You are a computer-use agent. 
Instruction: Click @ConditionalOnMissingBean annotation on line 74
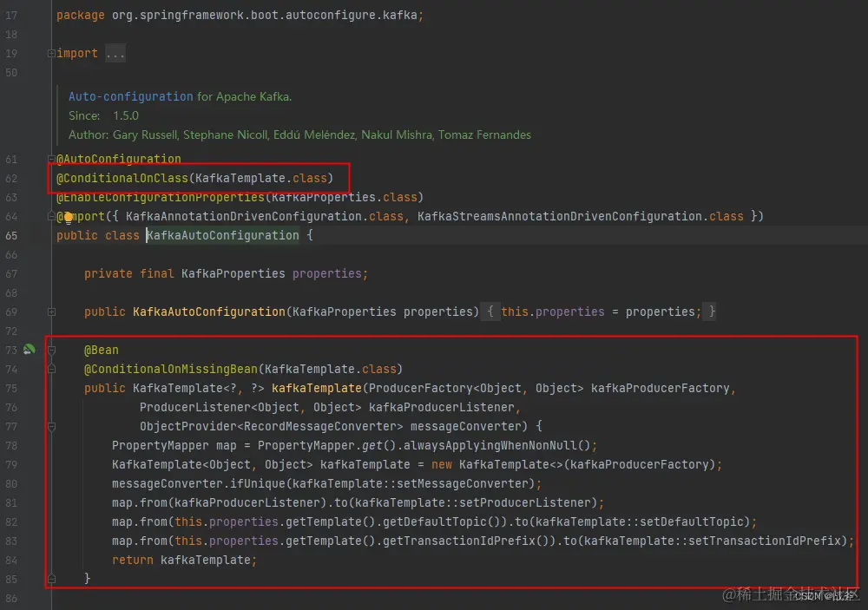(171, 369)
